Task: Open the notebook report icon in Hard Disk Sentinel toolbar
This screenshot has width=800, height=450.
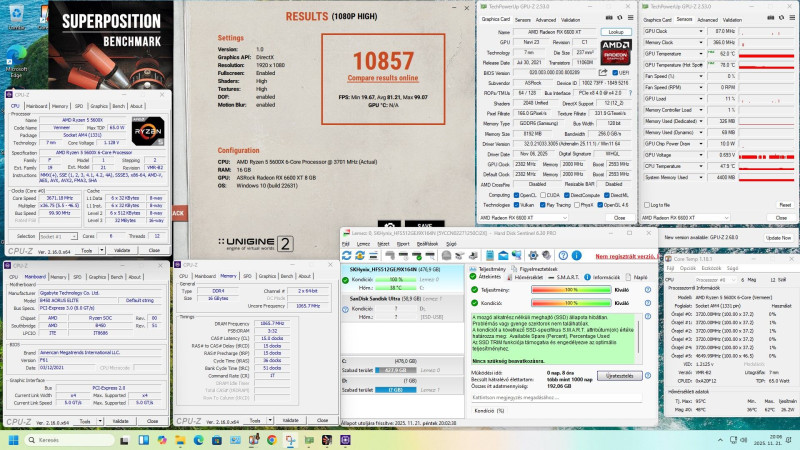Action: pos(490,256)
